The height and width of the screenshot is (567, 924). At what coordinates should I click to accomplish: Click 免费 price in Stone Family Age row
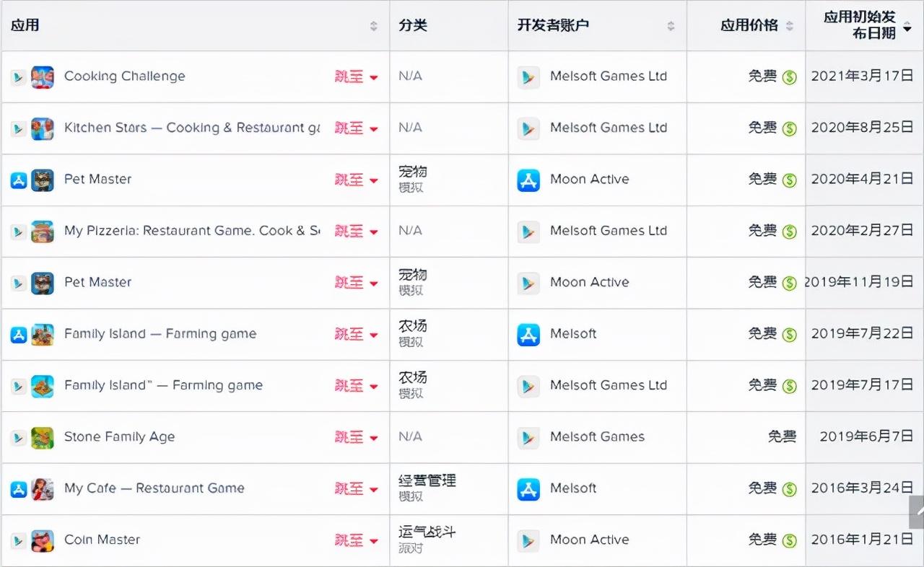(x=782, y=437)
